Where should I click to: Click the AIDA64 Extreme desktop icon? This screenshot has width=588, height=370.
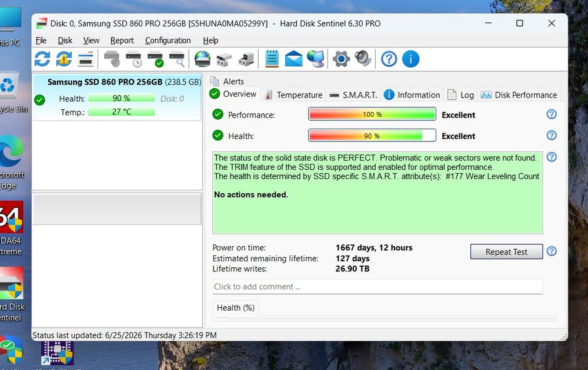[11, 228]
